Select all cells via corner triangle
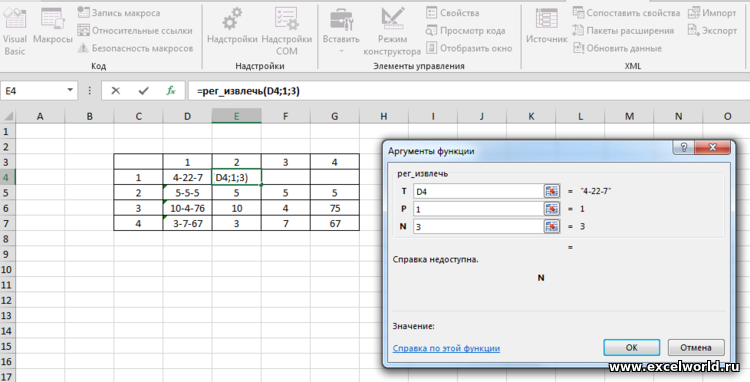The width and height of the screenshot is (750, 382). (8, 116)
